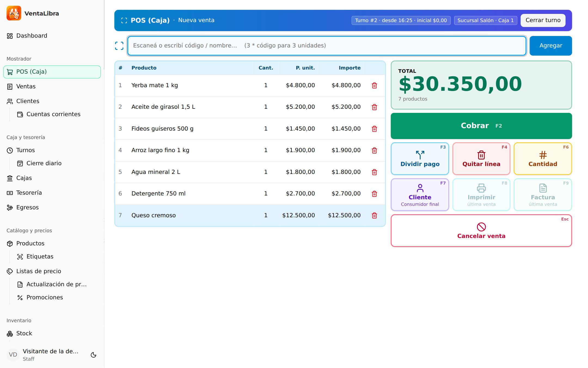Open the Clientes section
588x368 pixels.
click(52, 101)
